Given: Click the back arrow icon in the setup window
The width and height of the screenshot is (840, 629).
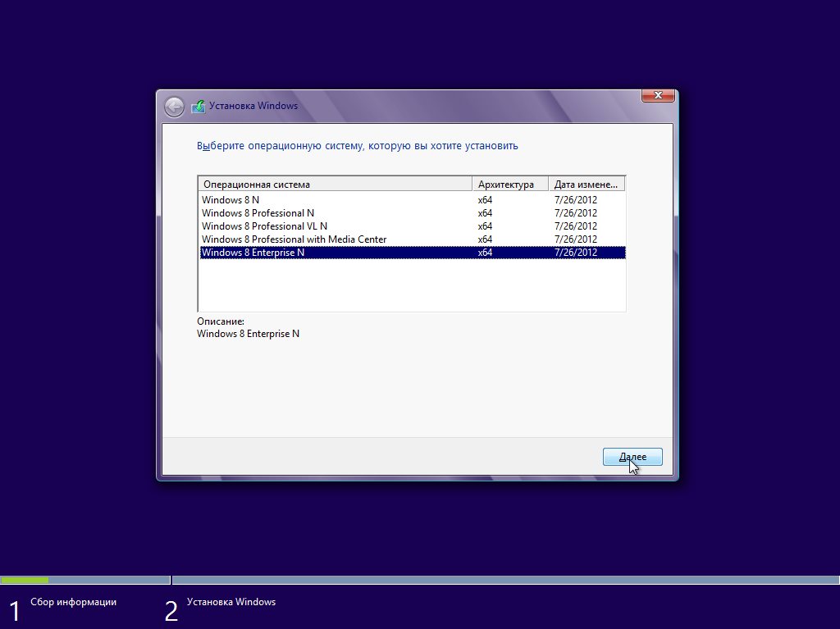Looking at the screenshot, I should [x=174, y=107].
